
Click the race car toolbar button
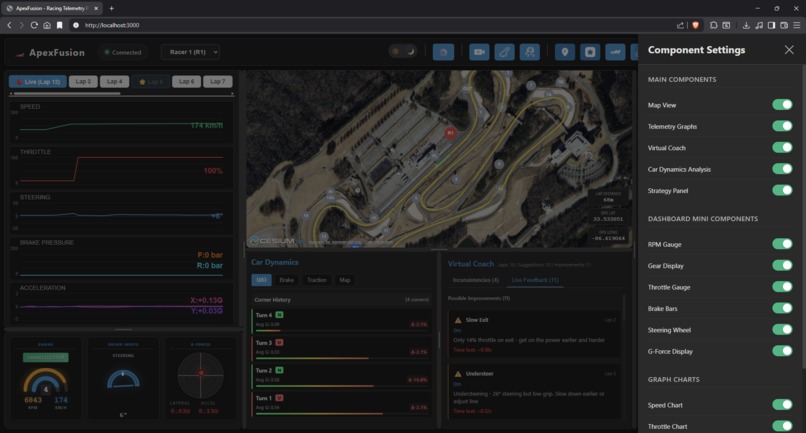point(615,52)
